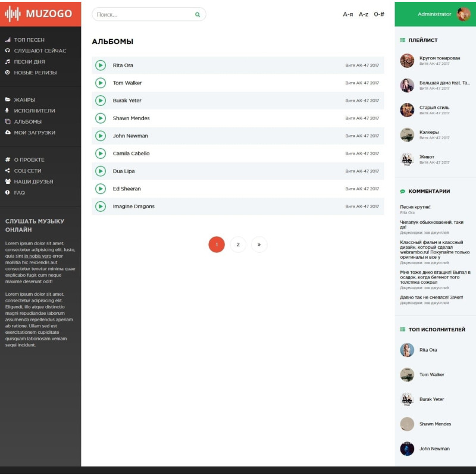
Task: Play the Rita Ora album
Action: point(101,65)
